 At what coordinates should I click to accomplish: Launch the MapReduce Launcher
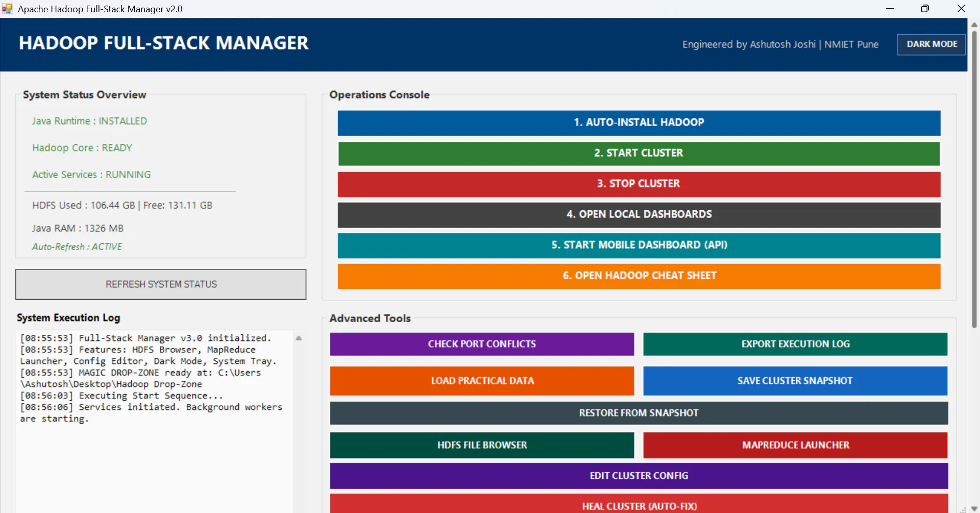[x=795, y=445]
